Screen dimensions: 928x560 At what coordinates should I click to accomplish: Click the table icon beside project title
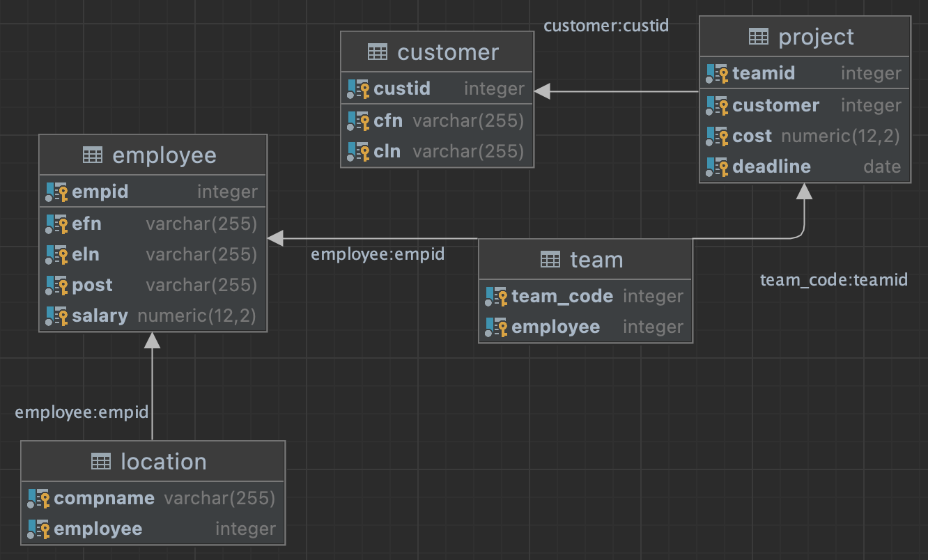(x=759, y=36)
